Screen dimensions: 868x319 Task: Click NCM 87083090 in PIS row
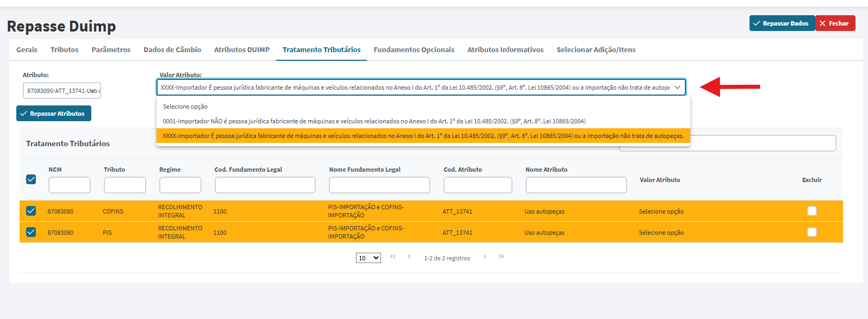point(60,233)
